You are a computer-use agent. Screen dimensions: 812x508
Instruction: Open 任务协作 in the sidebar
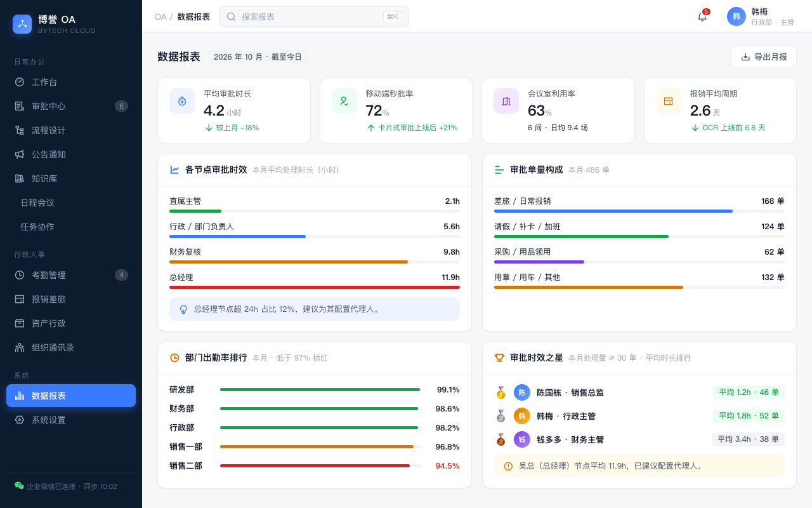pos(71,227)
